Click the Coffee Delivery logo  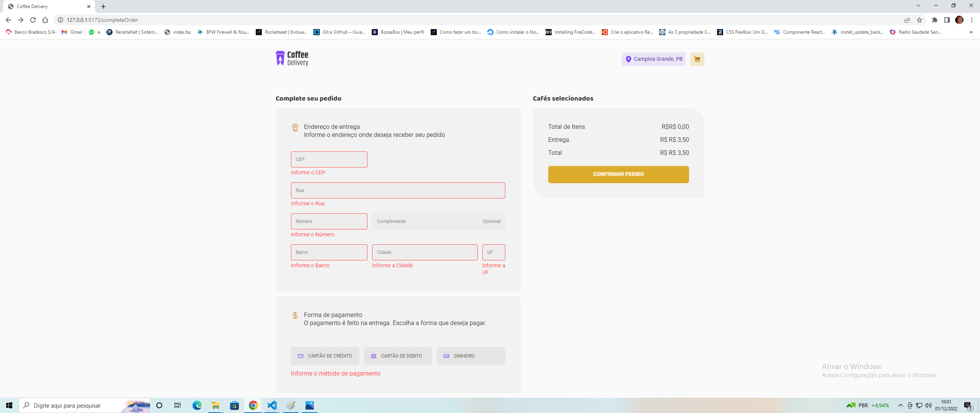292,59
